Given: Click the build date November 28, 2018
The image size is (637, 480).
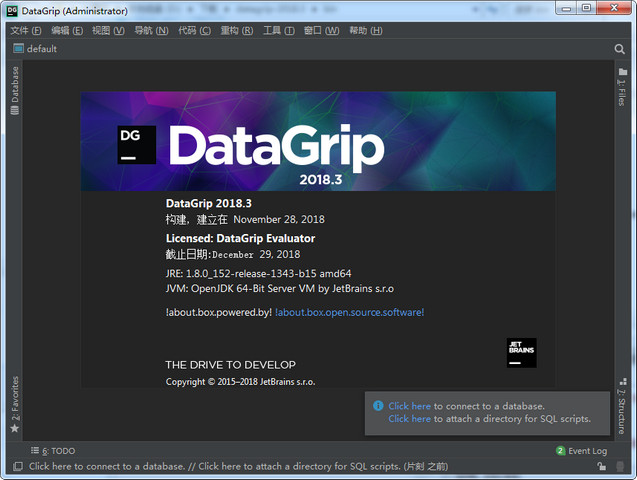Looking at the screenshot, I should pyautogui.click(x=279, y=220).
